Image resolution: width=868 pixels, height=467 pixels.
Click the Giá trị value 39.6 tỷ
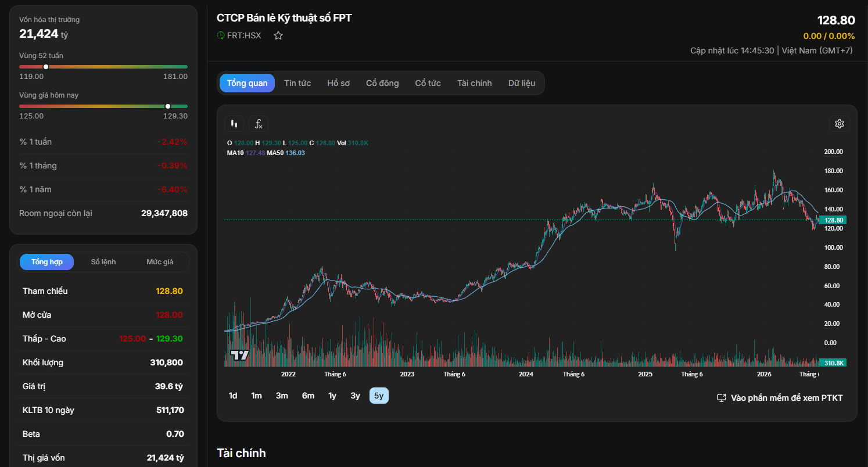169,386
